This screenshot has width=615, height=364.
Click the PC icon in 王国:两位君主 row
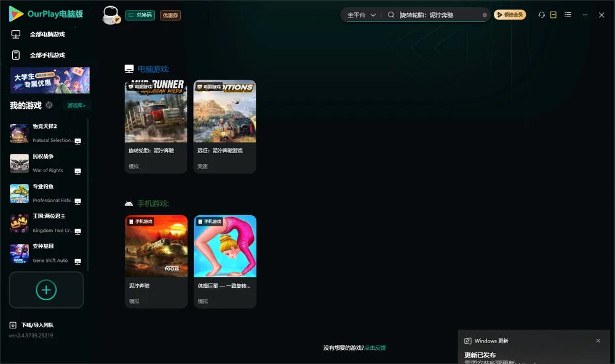pyautogui.click(x=77, y=231)
